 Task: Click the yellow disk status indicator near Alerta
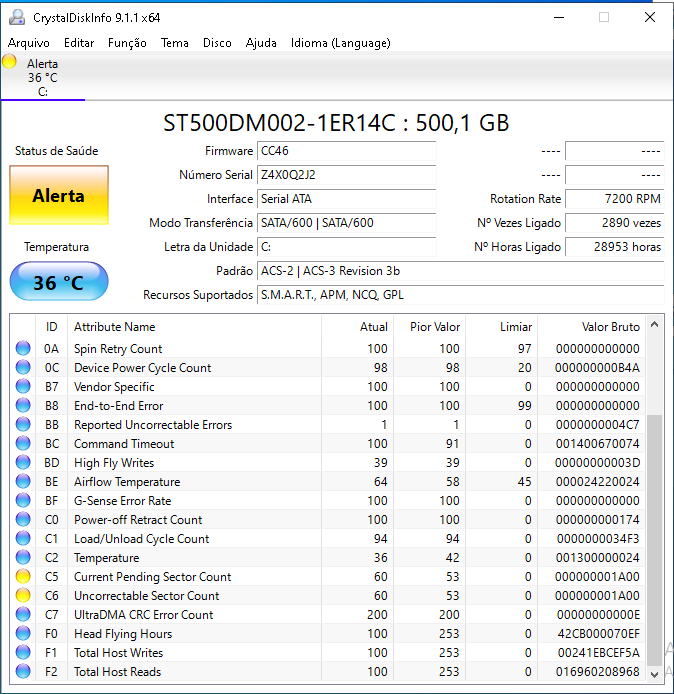pos(9,62)
